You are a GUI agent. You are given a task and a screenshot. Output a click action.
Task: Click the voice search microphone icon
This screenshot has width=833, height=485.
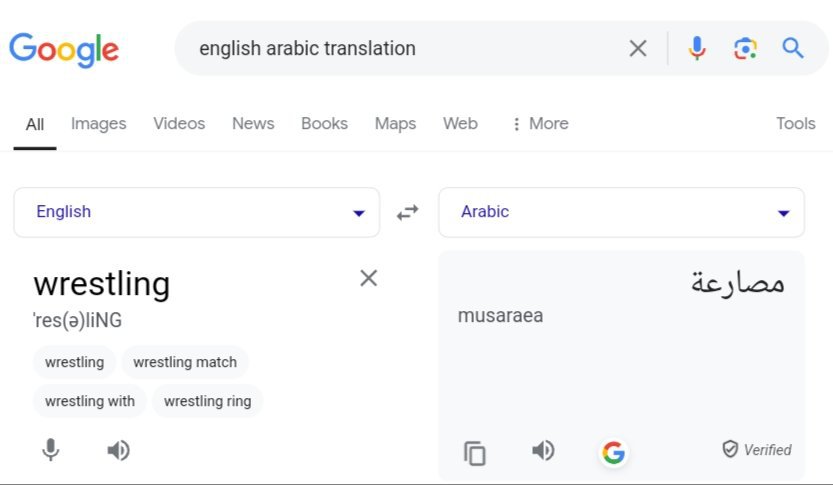[697, 48]
